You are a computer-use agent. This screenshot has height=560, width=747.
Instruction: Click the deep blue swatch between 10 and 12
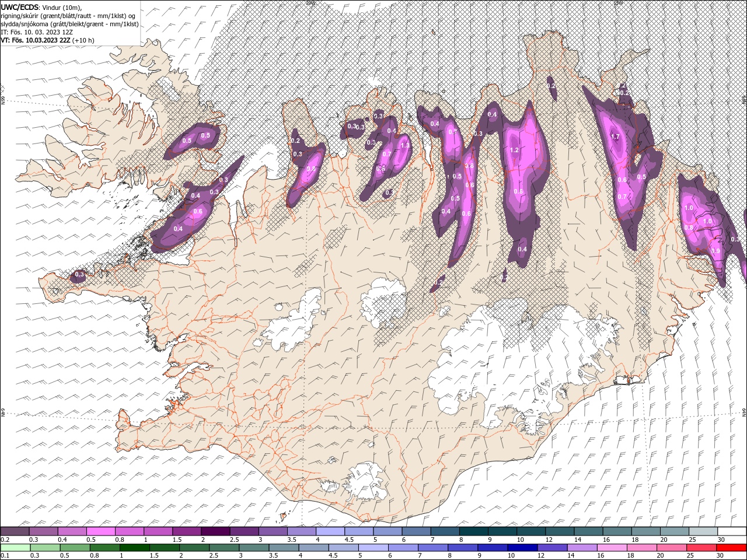click(522, 548)
